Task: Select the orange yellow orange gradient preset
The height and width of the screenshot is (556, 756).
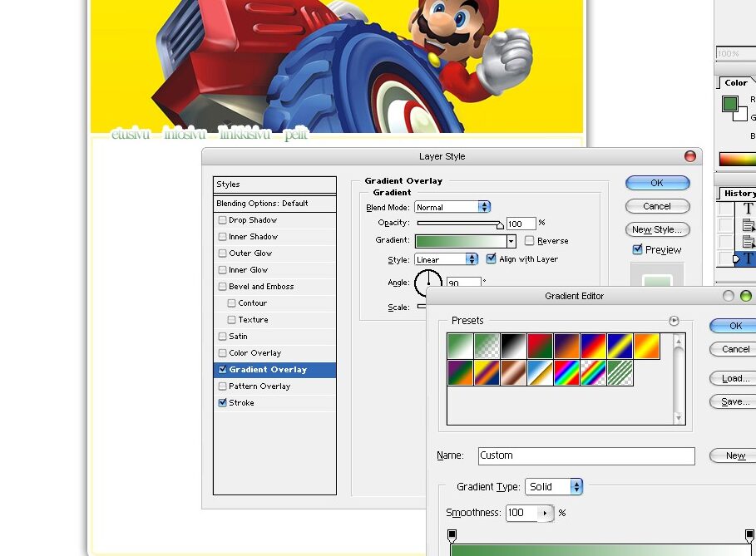Action: 646,347
